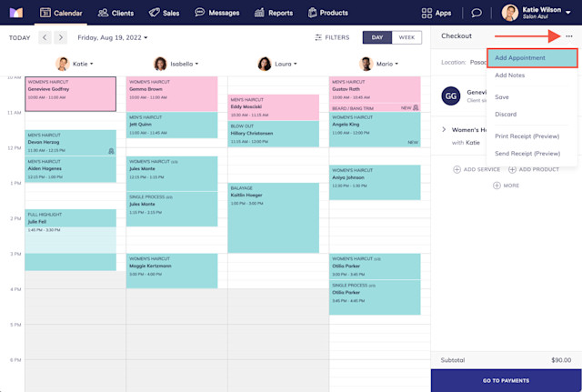
Task: Open the Products tab
Action: [328, 13]
